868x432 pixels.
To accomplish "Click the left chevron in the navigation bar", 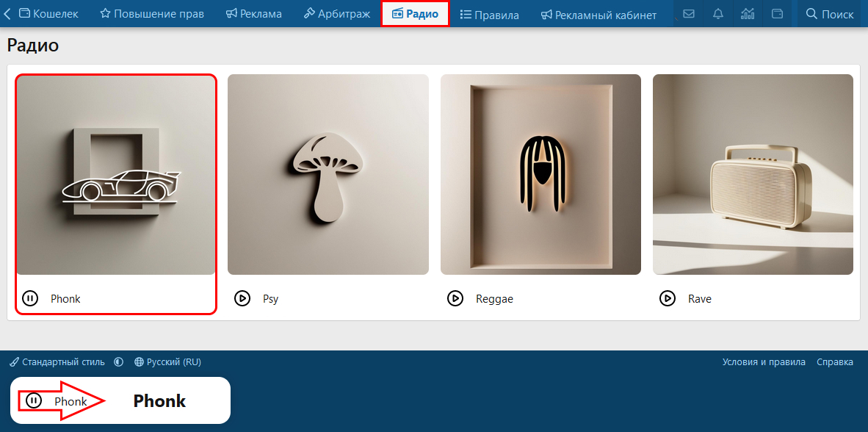I will pos(7,14).
